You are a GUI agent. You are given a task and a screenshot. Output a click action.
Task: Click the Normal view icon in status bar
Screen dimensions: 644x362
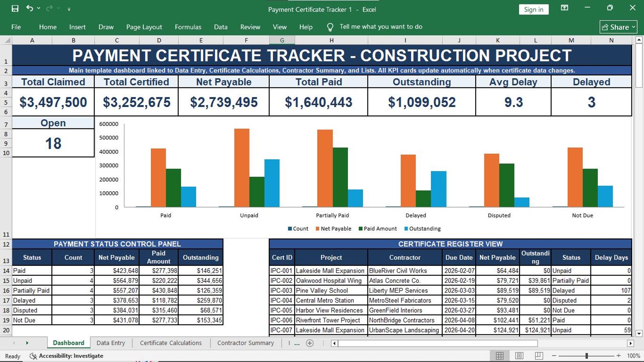tap(500, 356)
